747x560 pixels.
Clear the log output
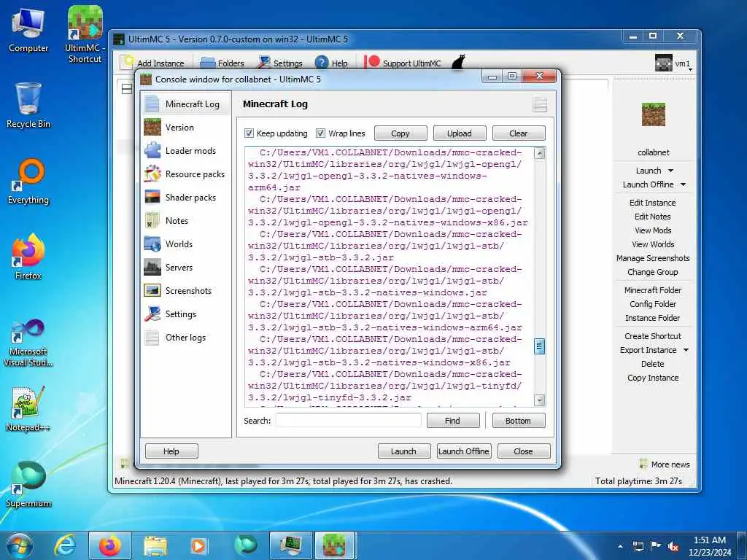click(519, 133)
